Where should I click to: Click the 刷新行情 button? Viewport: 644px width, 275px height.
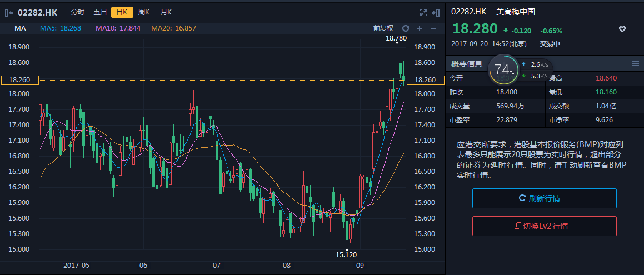click(x=544, y=198)
